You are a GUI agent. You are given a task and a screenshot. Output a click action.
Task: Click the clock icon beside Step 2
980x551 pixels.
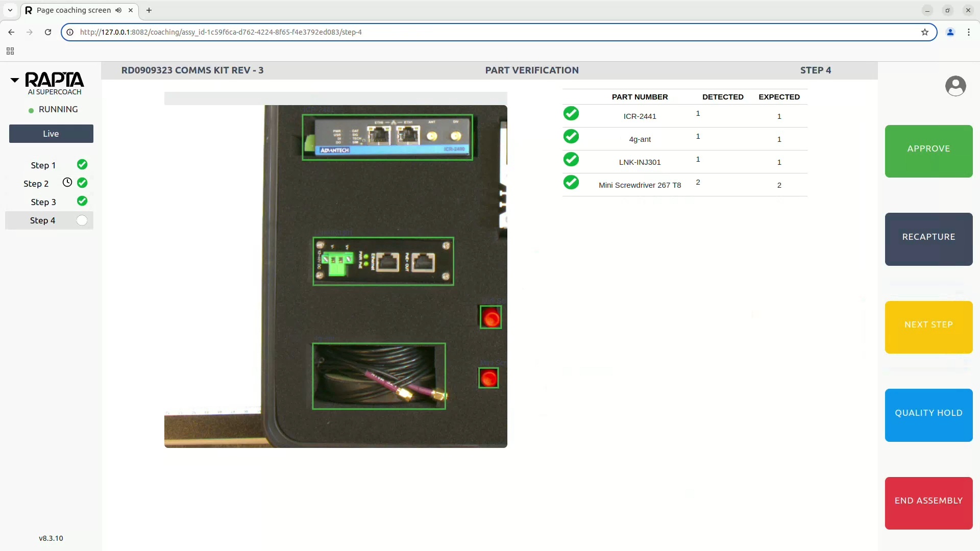pyautogui.click(x=67, y=183)
